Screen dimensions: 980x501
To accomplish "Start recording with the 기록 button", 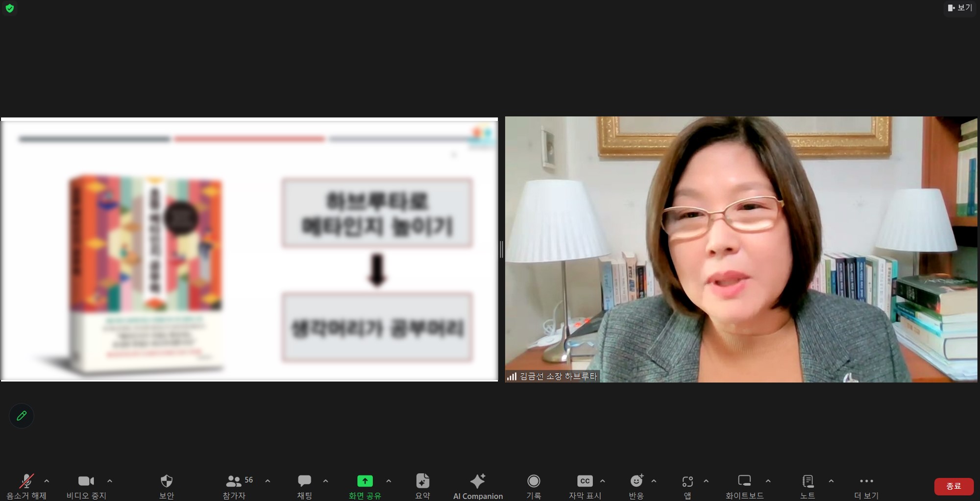I will click(x=534, y=486).
